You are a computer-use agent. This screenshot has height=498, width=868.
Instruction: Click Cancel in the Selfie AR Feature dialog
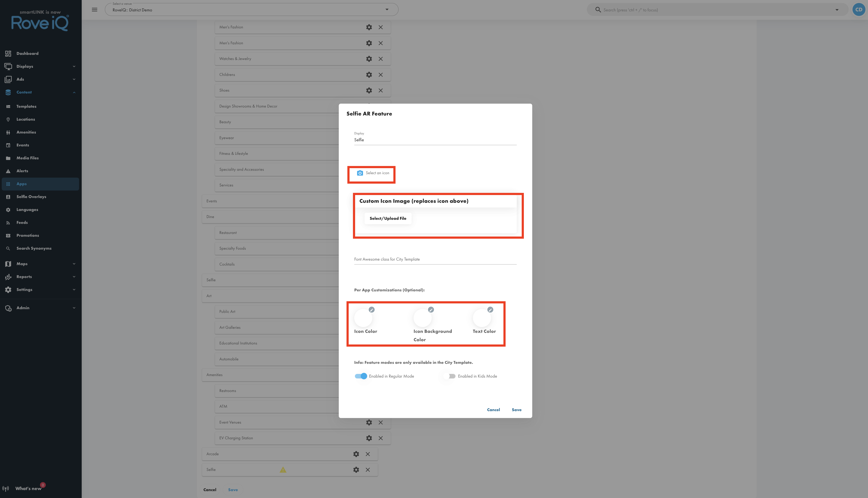coord(493,410)
